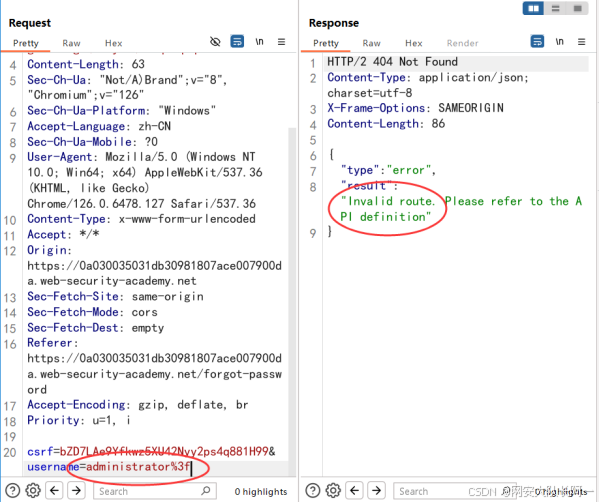This screenshot has width=600, height=503.
Task: Toggle word wrap icon in Request panel
Action: tap(237, 42)
